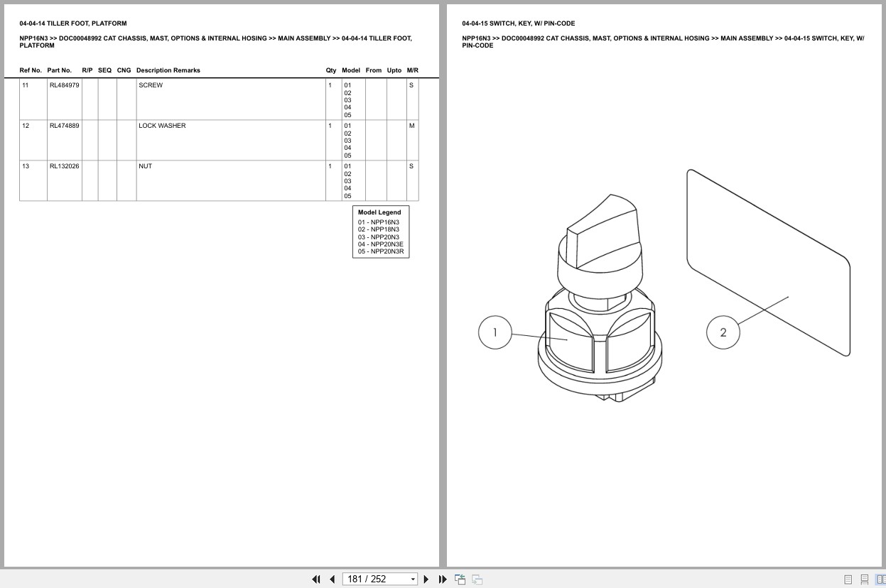Viewport: 886px width, 588px height.
Task: Click the pin-code label plate drawing
Action: click(x=768, y=262)
